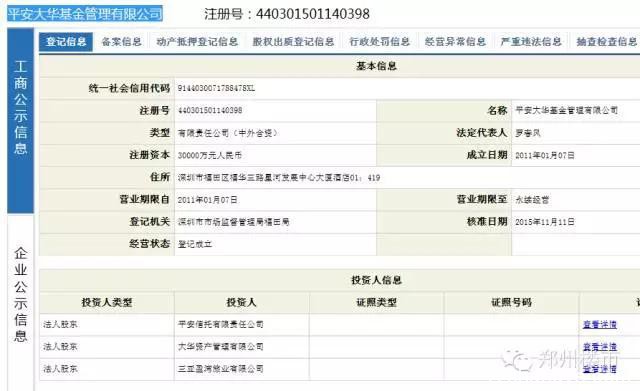Click the 证照类型 column header
The height and width of the screenshot is (391, 640).
click(x=376, y=302)
